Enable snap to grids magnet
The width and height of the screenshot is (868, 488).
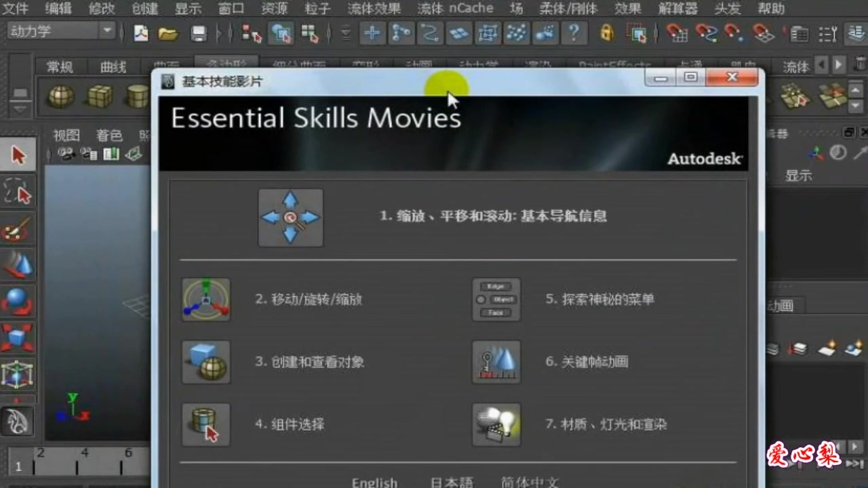[676, 33]
